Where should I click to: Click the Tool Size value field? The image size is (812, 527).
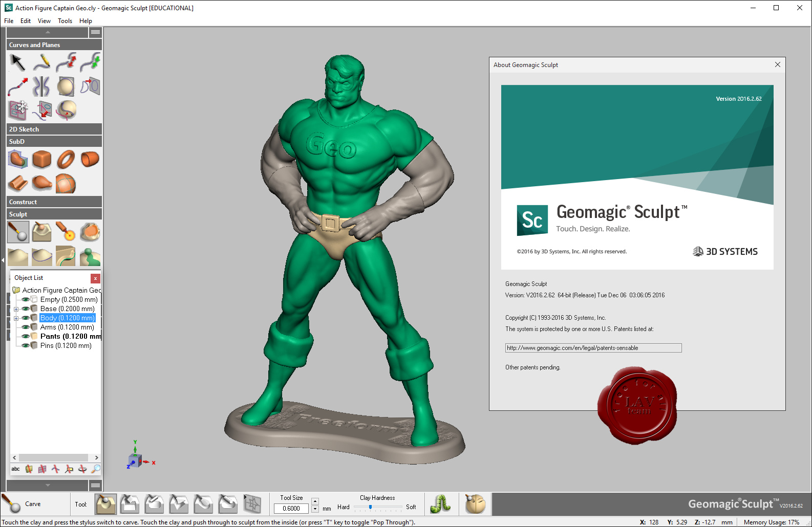tap(291, 509)
